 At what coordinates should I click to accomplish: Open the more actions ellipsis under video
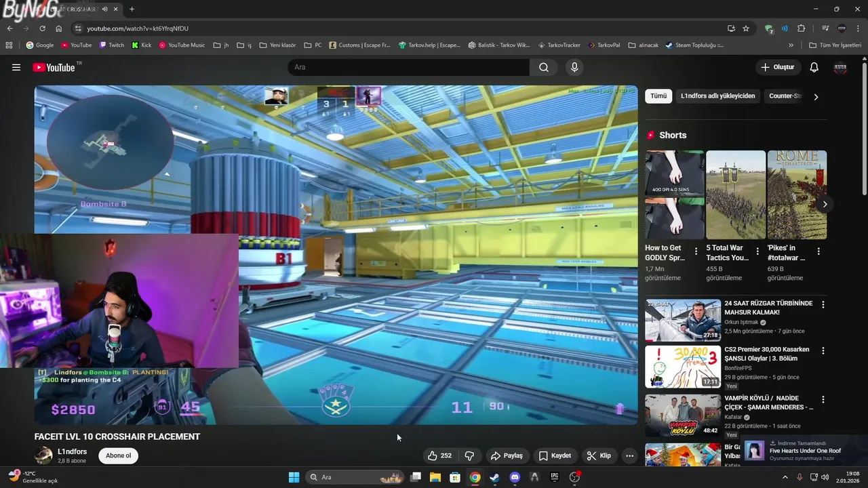tap(629, 455)
